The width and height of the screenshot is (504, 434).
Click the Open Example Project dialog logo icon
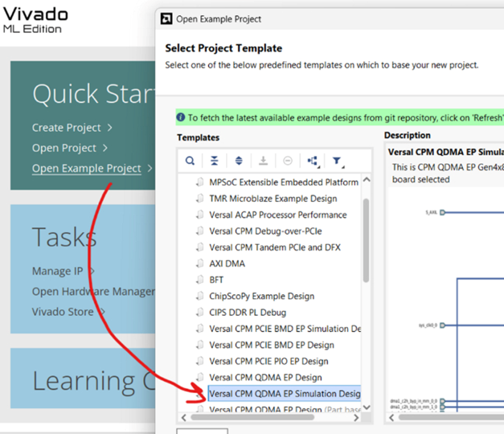click(x=166, y=19)
